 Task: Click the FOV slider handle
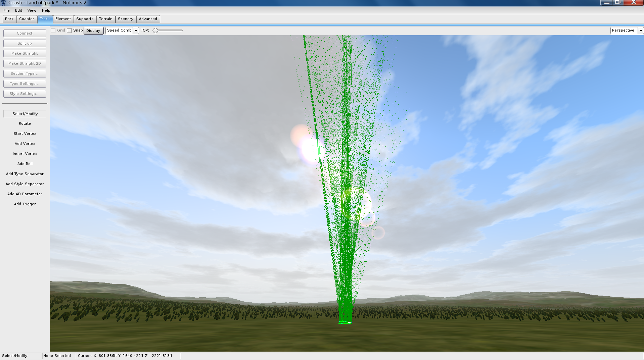[x=155, y=31]
